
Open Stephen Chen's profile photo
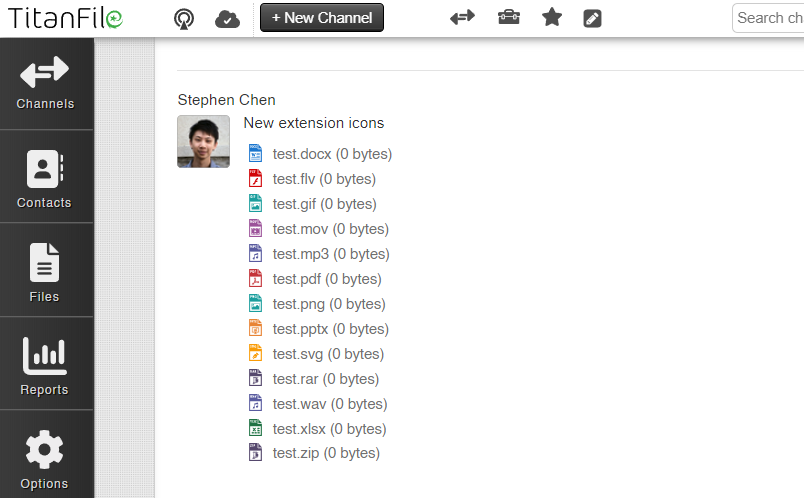[x=204, y=141]
